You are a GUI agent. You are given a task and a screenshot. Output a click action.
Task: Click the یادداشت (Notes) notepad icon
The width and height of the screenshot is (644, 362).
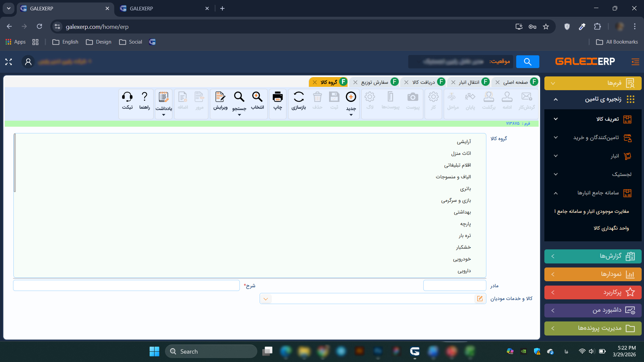tap(164, 97)
